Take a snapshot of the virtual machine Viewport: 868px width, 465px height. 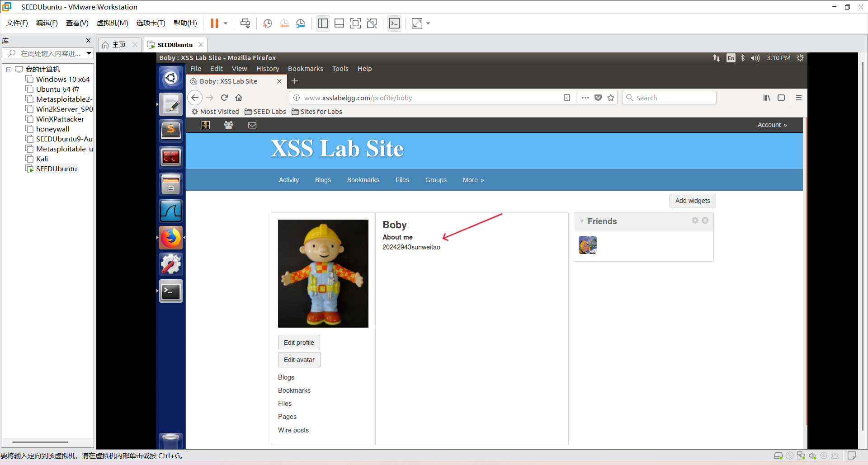tap(268, 23)
